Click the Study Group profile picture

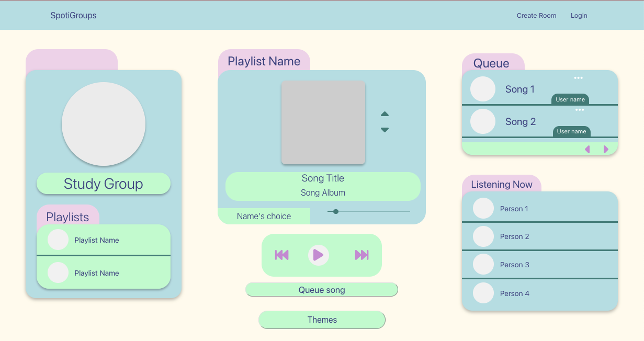[x=104, y=124]
